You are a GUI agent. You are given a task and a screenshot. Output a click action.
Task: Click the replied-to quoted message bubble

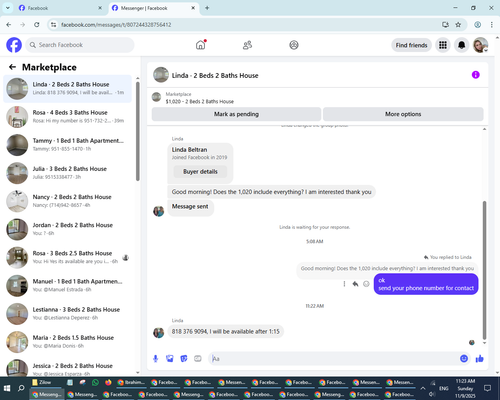click(387, 269)
